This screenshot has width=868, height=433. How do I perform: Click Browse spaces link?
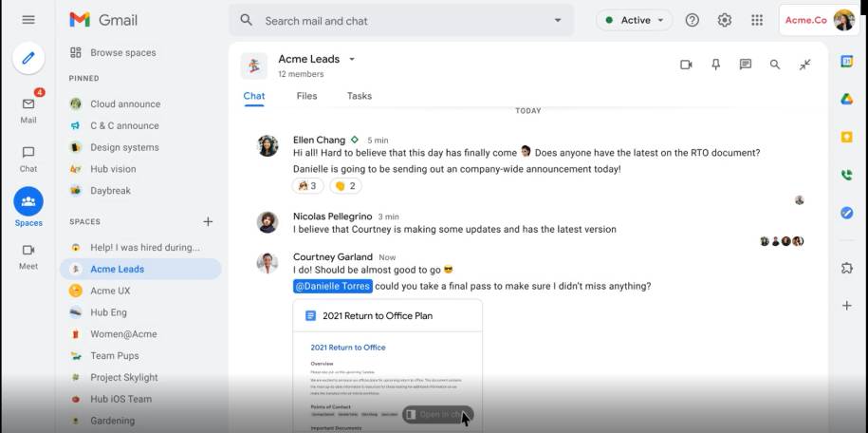point(122,53)
